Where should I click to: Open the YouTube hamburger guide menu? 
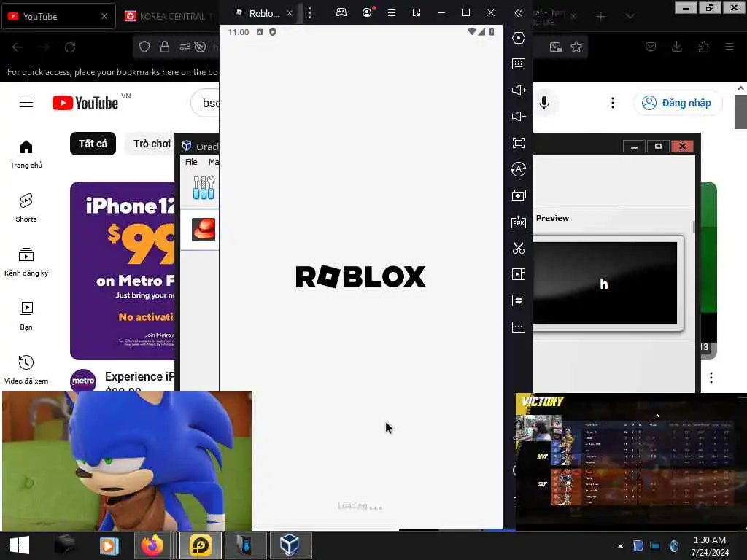26,103
